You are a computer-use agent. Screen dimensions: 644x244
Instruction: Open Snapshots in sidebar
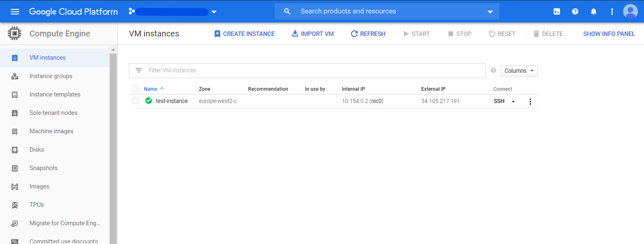(x=54, y=168)
